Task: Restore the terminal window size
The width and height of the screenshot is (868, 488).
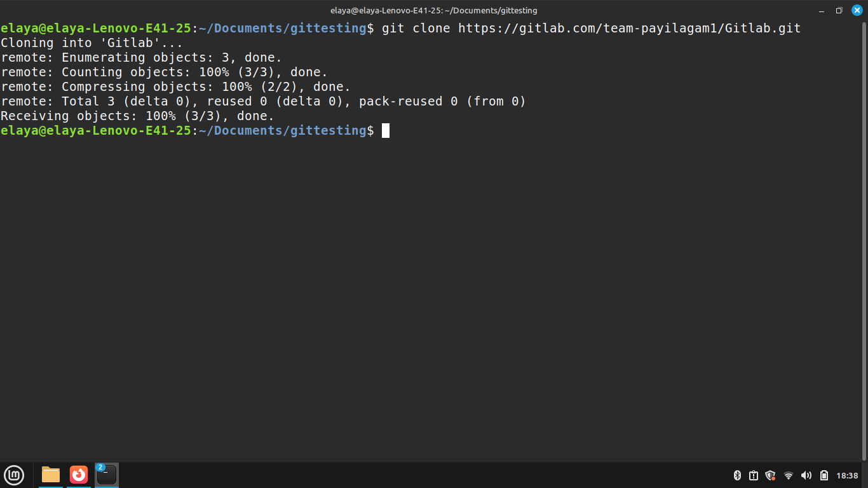Action: coord(839,10)
